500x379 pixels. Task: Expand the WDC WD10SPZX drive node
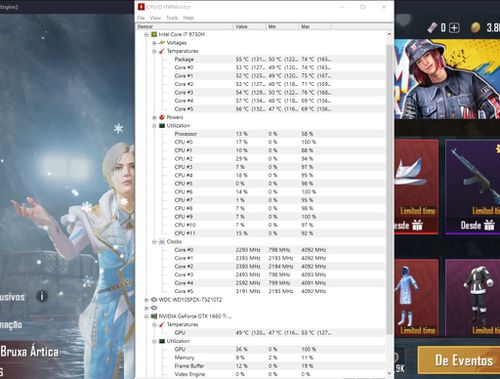(146, 300)
